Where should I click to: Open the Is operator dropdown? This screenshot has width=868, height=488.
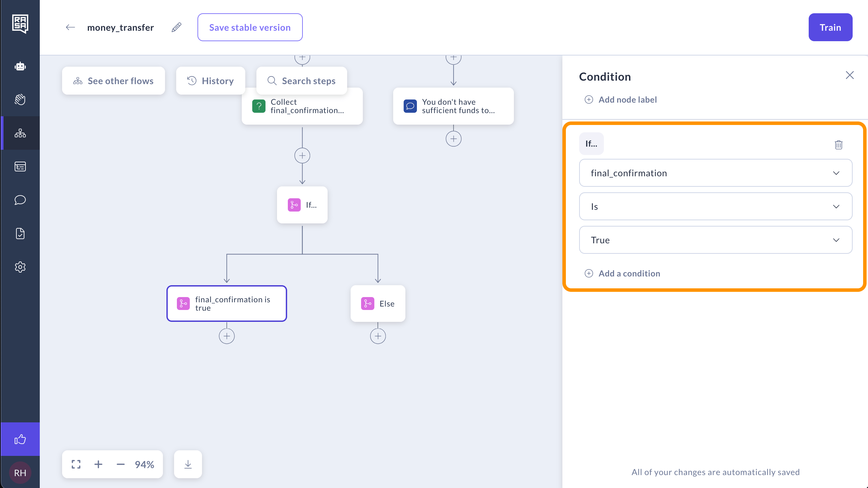pyautogui.click(x=716, y=207)
